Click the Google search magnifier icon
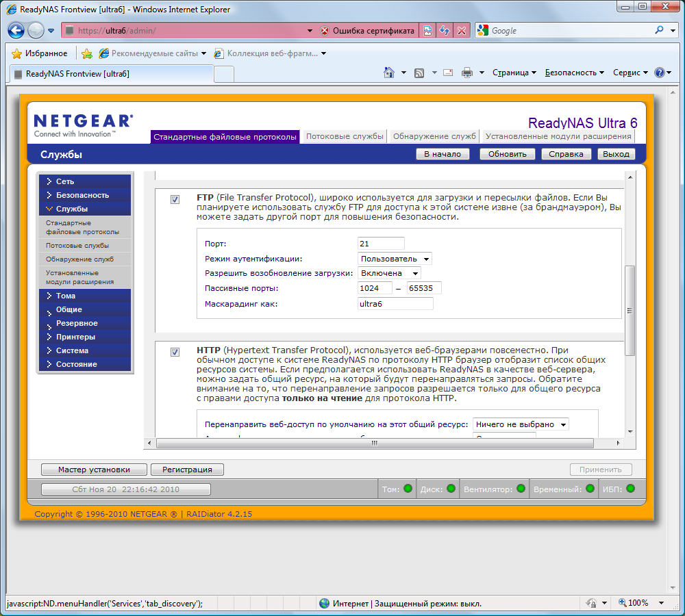This screenshot has height=616, width=685. point(659,30)
